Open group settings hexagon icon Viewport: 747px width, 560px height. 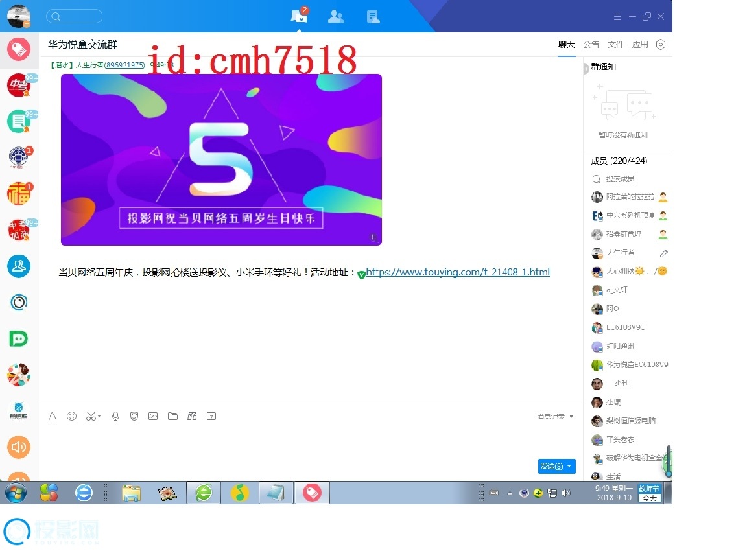click(661, 44)
